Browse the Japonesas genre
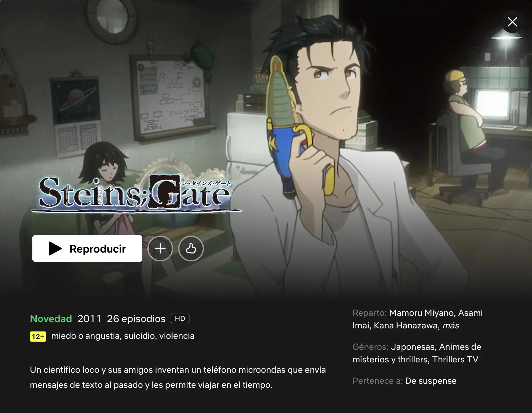Image resolution: width=532 pixels, height=413 pixels. 413,347
